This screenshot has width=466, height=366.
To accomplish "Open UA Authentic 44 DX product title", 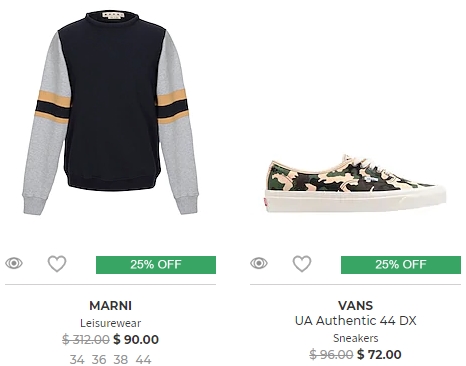I will (356, 321).
